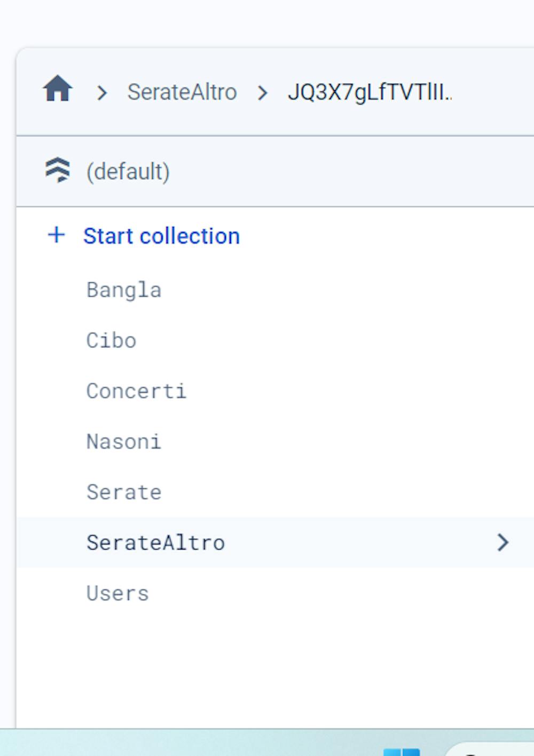
Task: Click the Windows Start logo on taskbar
Action: 402,751
